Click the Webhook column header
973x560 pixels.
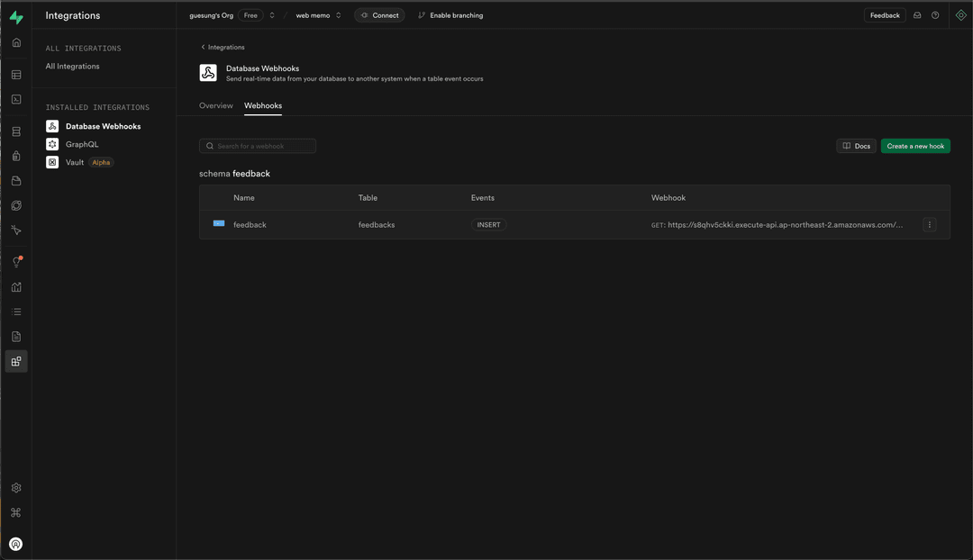(668, 198)
